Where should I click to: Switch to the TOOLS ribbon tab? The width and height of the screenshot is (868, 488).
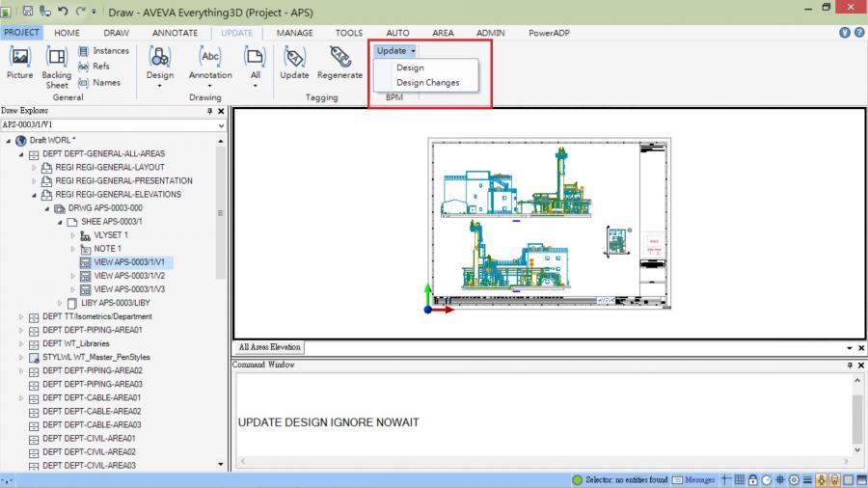(x=349, y=33)
